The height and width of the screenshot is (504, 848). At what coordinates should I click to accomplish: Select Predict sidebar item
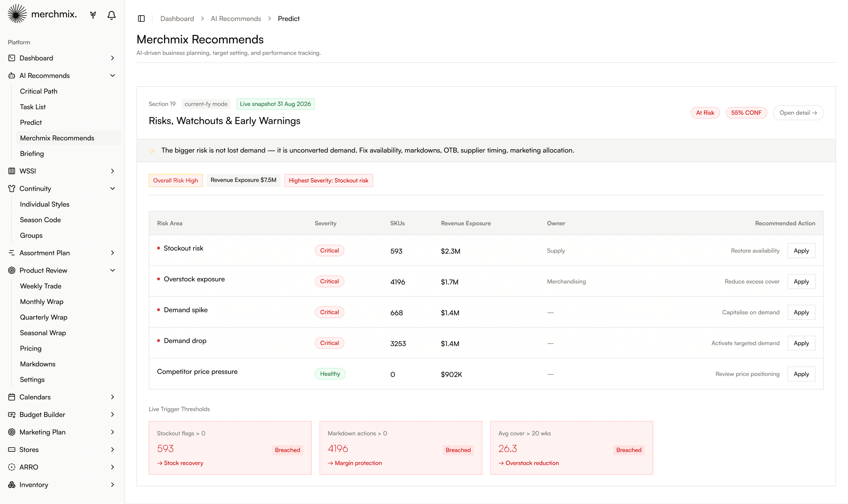tap(68, 122)
